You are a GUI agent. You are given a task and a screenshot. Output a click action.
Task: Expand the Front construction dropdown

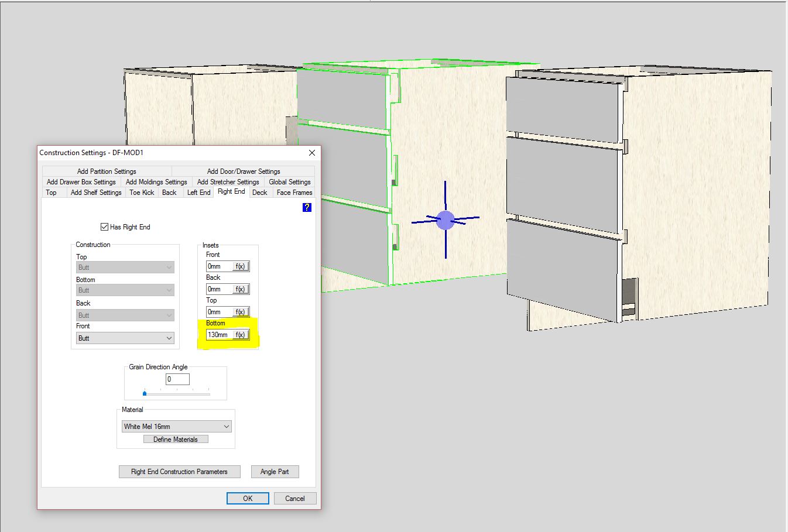click(x=169, y=338)
